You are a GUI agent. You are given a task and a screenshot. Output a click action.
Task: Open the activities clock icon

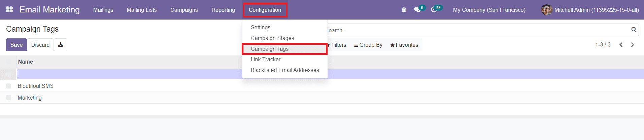pyautogui.click(x=434, y=10)
